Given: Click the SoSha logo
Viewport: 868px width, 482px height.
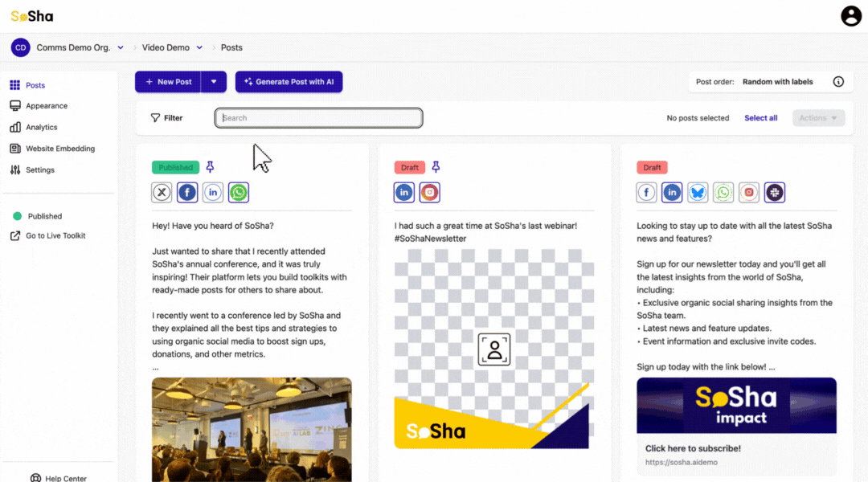Looking at the screenshot, I should (32, 17).
